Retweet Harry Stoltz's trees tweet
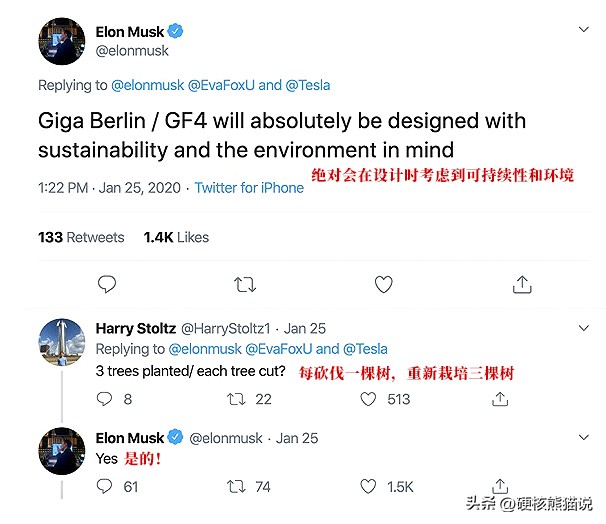This screenshot has height=524, width=606. [237, 399]
